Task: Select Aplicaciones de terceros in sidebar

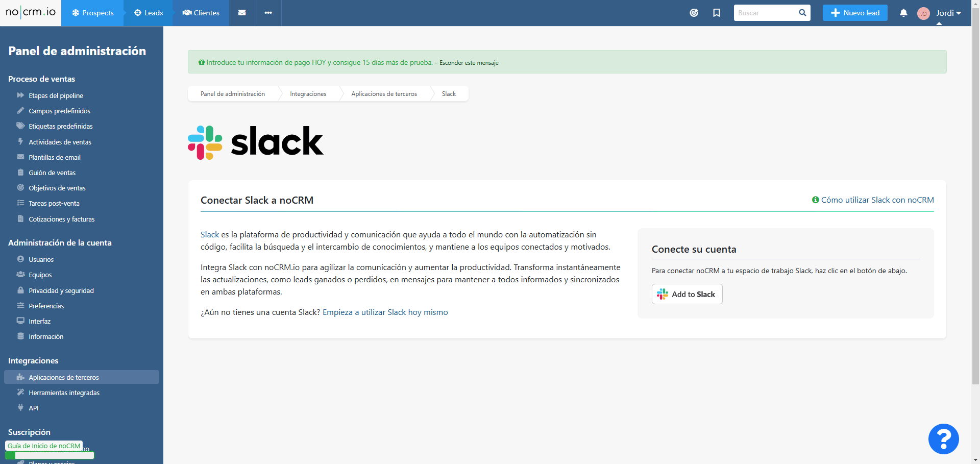Action: click(x=82, y=377)
